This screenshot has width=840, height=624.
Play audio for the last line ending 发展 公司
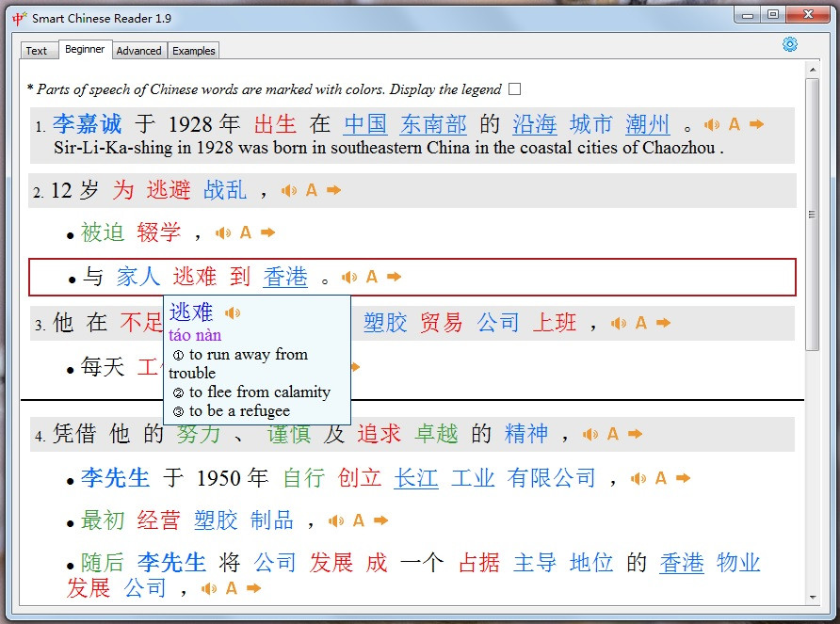209,589
